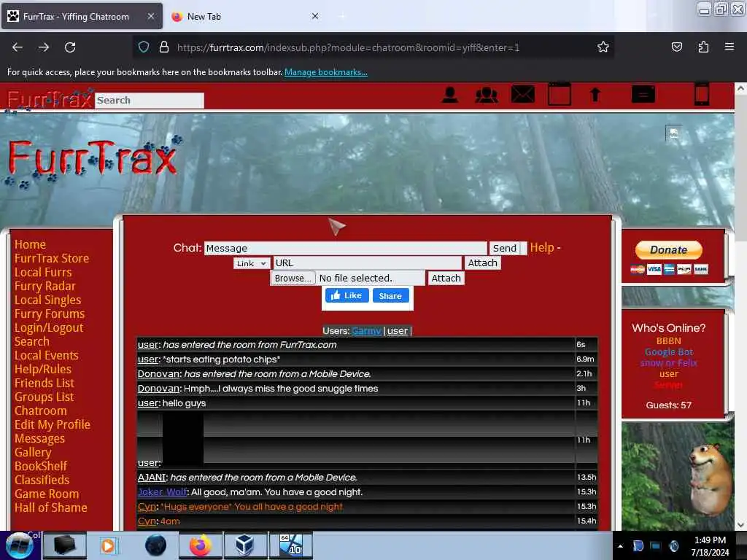Open the friends group icon in header
The width and height of the screenshot is (747, 560).
pos(487,95)
